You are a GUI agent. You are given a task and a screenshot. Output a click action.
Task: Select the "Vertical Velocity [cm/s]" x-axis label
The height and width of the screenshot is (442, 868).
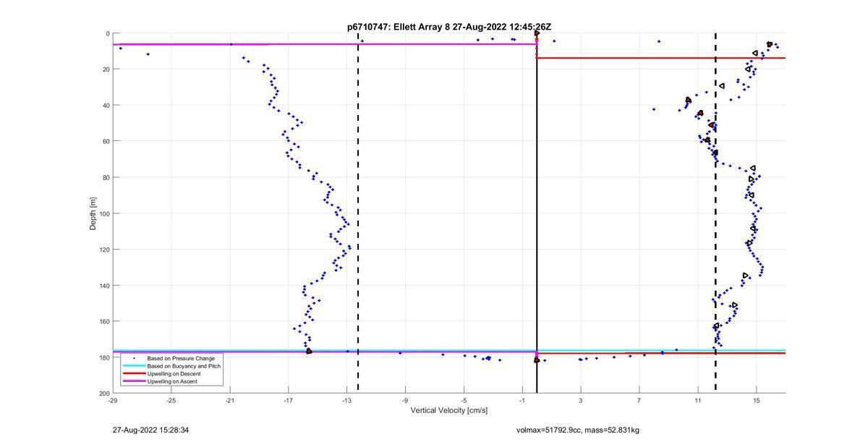[449, 411]
